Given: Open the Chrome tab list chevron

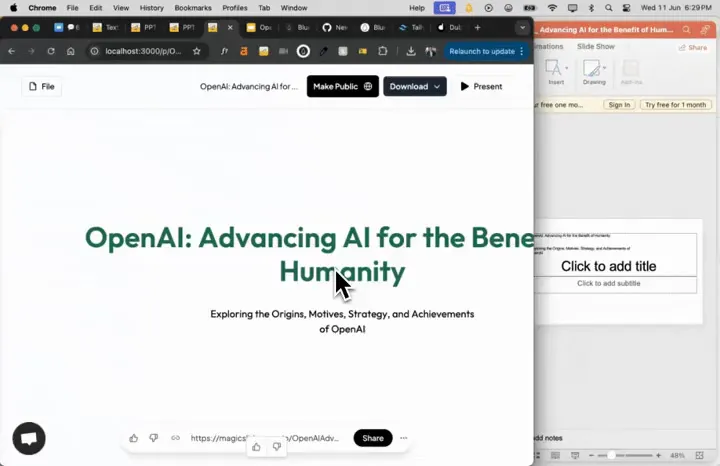Looking at the screenshot, I should pos(522,28).
